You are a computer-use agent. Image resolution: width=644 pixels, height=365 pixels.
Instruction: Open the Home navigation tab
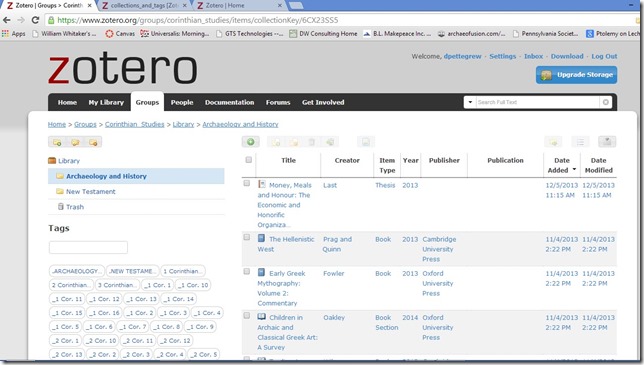(67, 102)
